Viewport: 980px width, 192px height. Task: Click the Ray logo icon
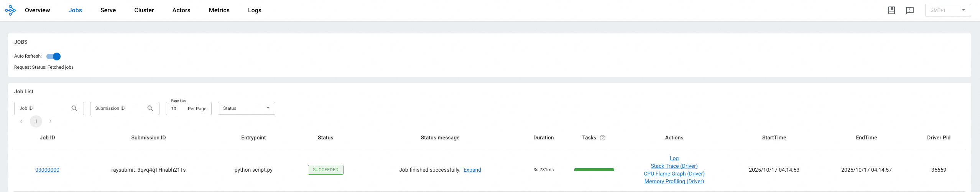click(10, 10)
